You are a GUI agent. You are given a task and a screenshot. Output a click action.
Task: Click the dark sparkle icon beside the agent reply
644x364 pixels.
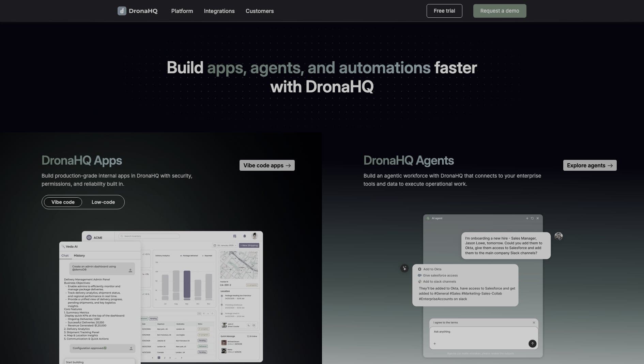(404, 268)
